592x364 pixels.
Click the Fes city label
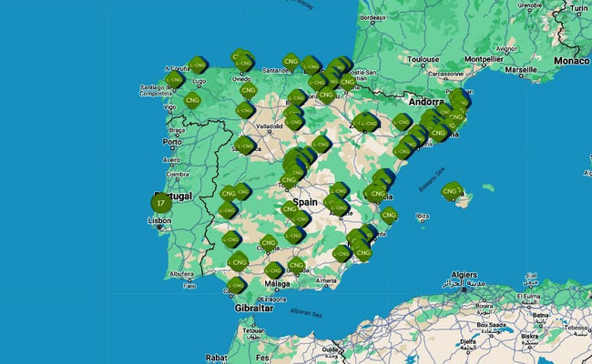point(262,358)
